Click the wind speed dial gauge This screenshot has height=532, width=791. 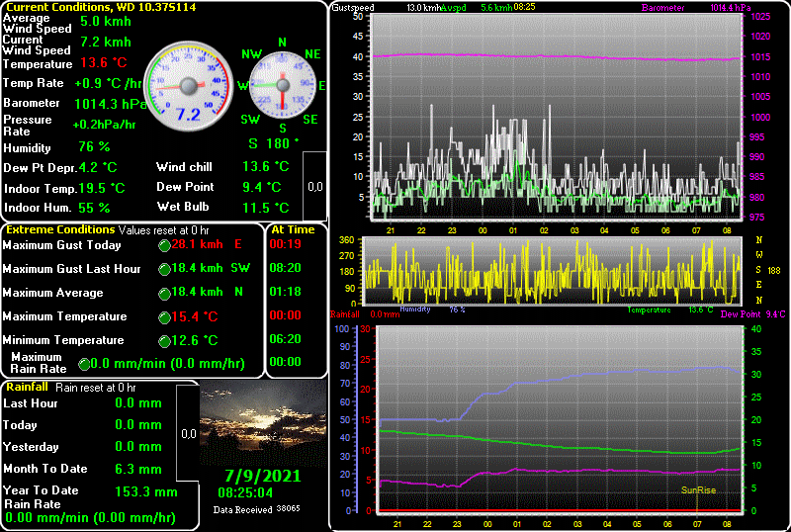click(187, 87)
